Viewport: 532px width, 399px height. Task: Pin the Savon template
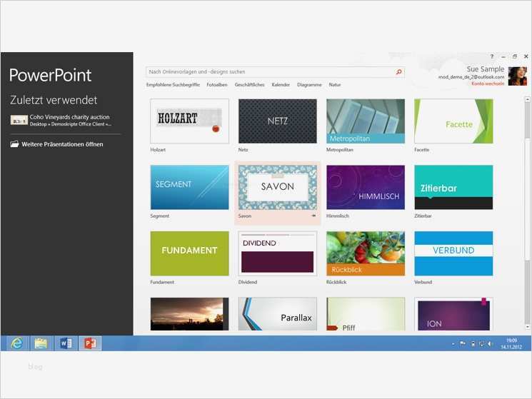coord(313,216)
